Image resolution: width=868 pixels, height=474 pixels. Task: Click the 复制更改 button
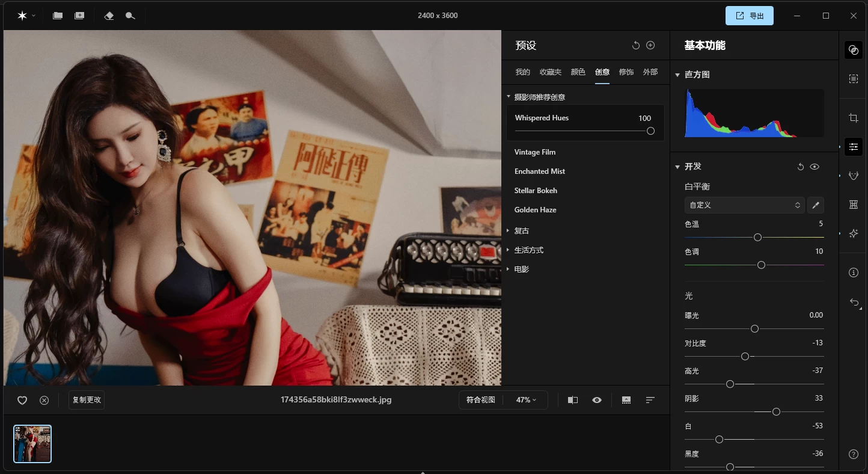[x=87, y=400]
